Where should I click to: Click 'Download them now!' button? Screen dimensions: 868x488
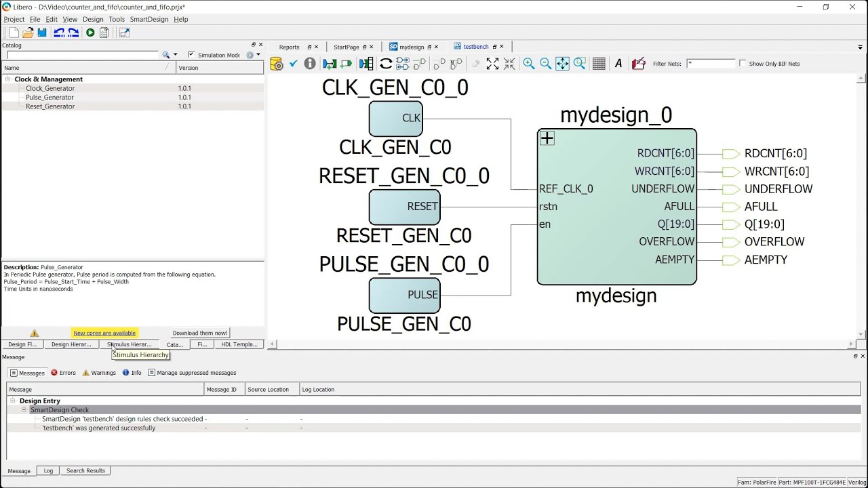tap(200, 333)
